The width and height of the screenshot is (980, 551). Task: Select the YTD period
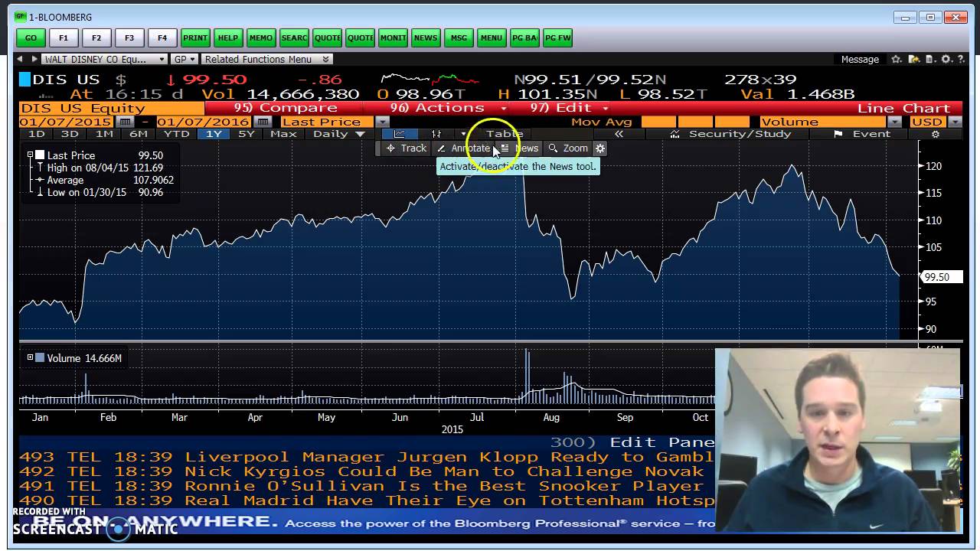(x=177, y=134)
